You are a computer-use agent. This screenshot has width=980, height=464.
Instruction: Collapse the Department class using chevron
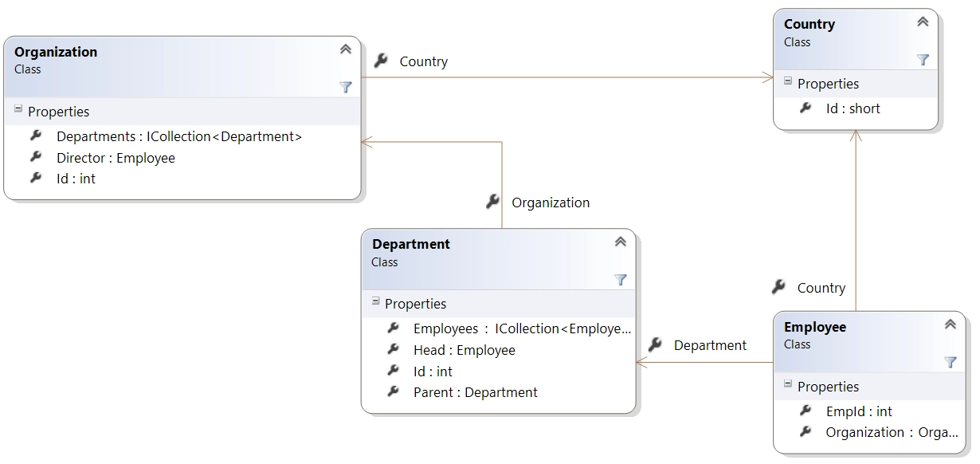coord(621,242)
